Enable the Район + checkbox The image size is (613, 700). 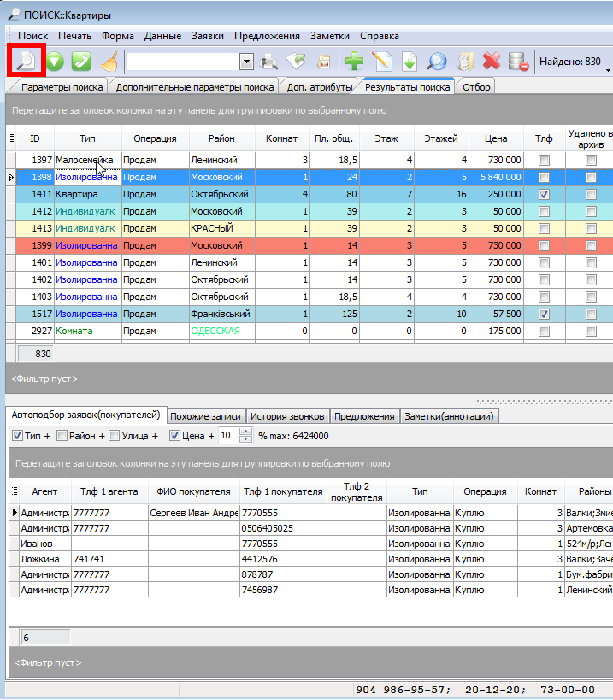[61, 436]
